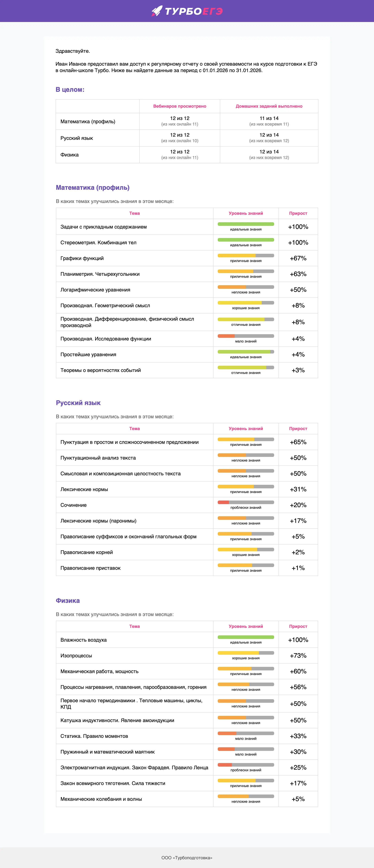
Task: Select the "Статика. Правило моментов" topic
Action: 94,736
